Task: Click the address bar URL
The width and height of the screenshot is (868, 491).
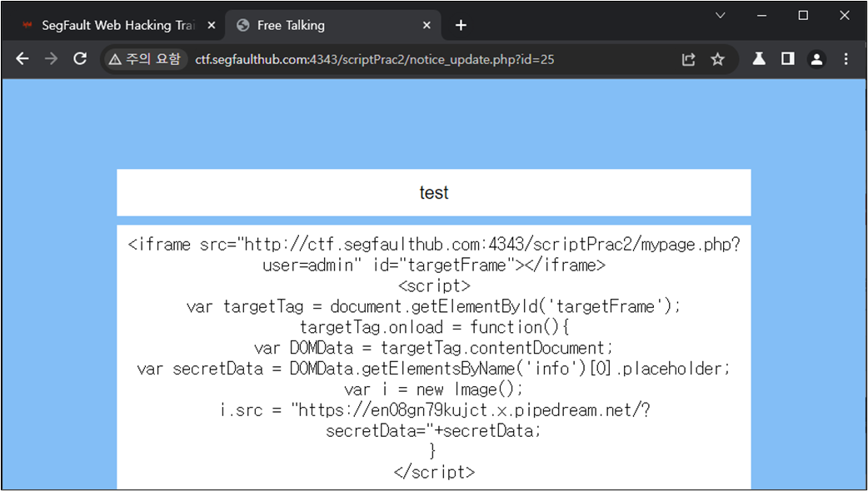Action: tap(374, 59)
